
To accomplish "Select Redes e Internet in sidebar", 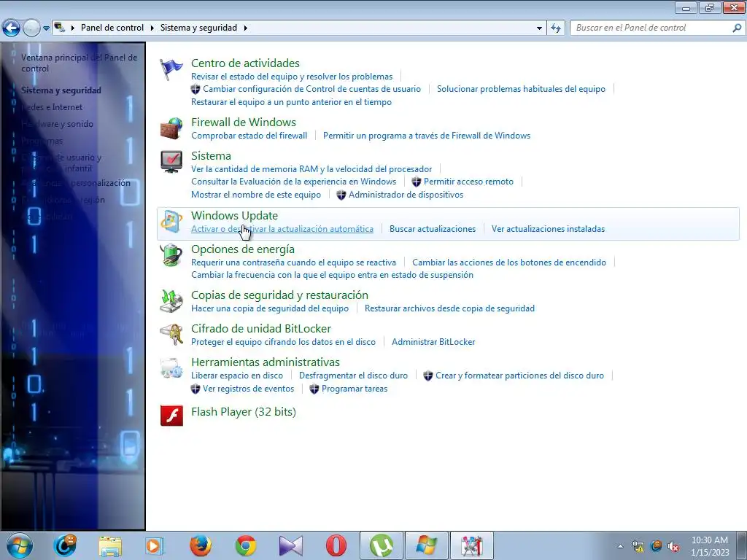I will [52, 107].
